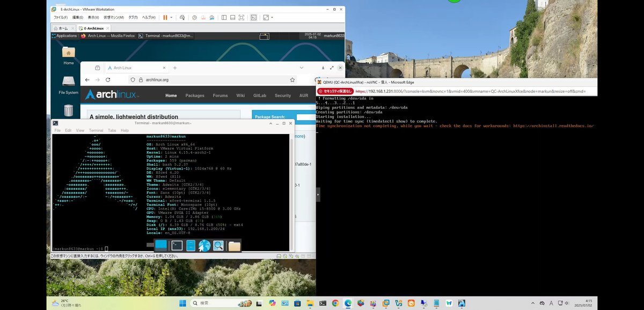Click the Firefox back arrow
The width and height of the screenshot is (644, 310).
coord(88,80)
